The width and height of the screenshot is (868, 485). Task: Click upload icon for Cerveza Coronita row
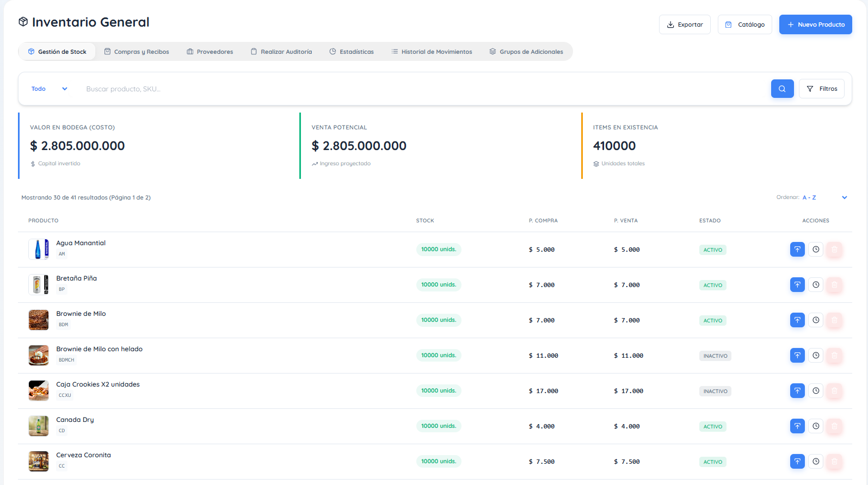tap(797, 462)
